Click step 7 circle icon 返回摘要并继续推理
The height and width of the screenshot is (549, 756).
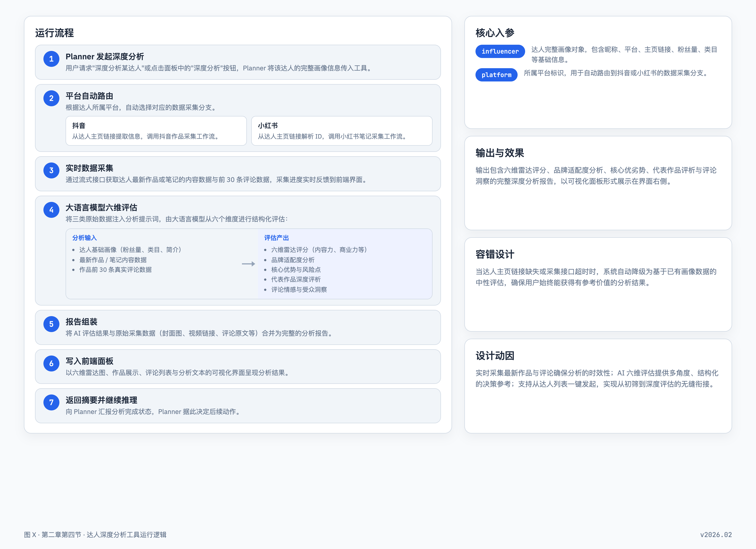pyautogui.click(x=51, y=402)
